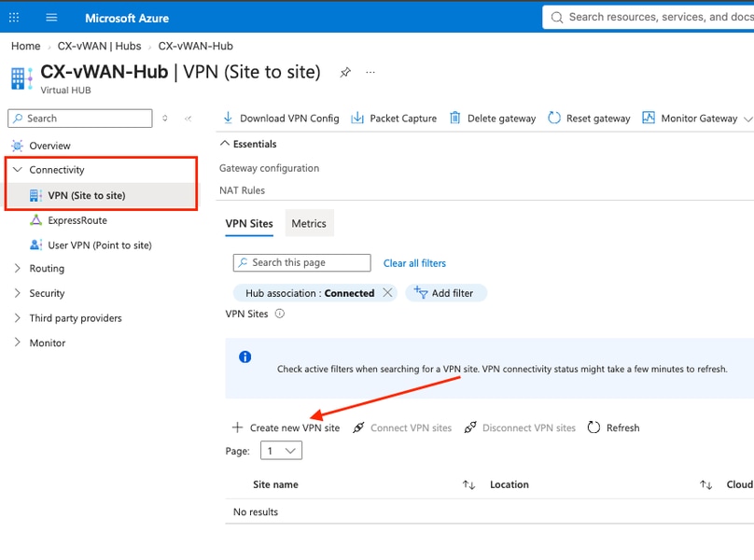Image resolution: width=754 pixels, height=560 pixels.
Task: Go to Home breadcrumb
Action: tap(25, 46)
